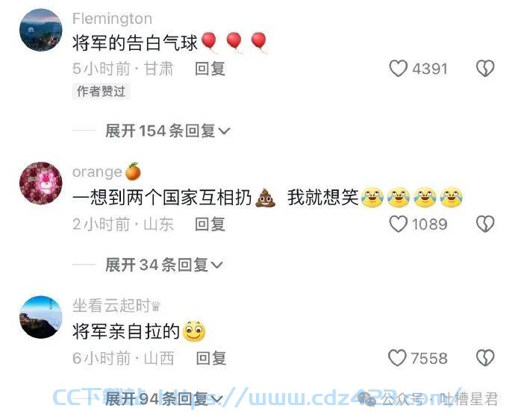Like 坐看云起时's comment with 7558 likes
The image size is (515, 420).
coord(397,358)
